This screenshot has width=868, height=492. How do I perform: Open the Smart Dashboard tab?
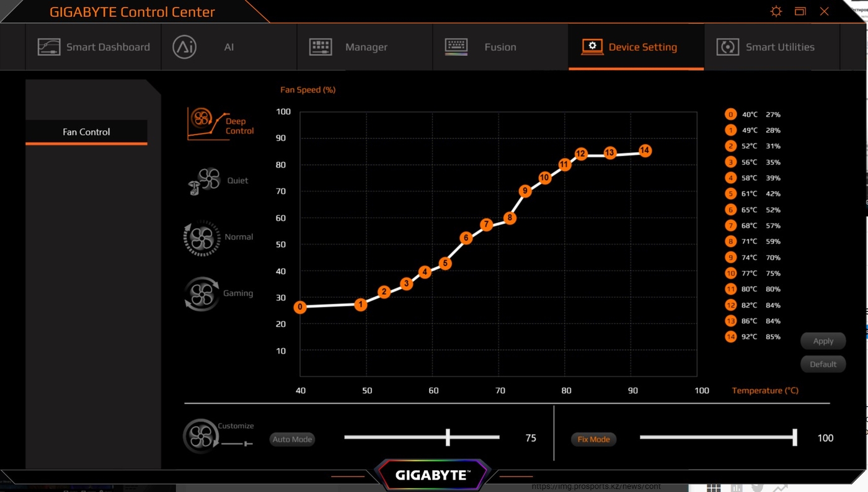pyautogui.click(x=94, y=47)
